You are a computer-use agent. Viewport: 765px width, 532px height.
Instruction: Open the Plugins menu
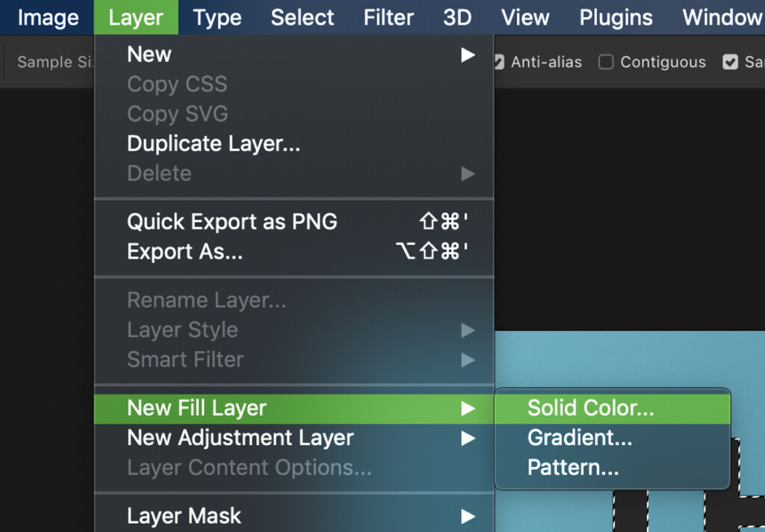coord(616,17)
